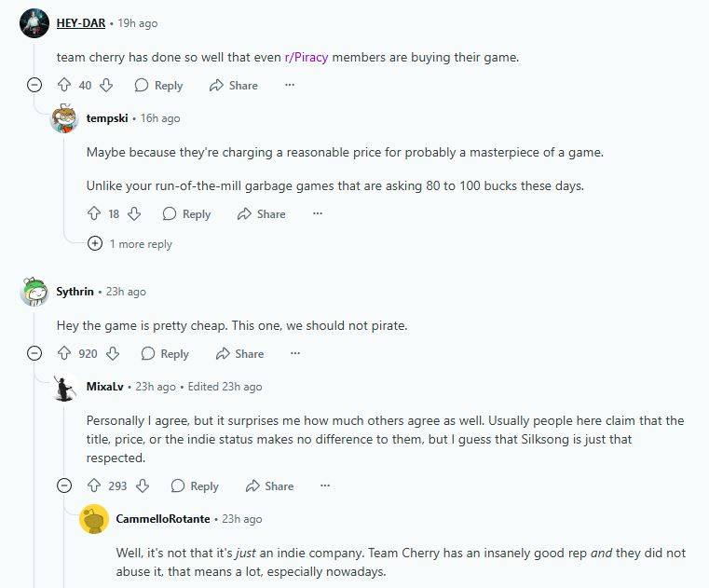The image size is (709, 588).
Task: Upvote HEY-DAR's comment
Action: click(x=64, y=85)
